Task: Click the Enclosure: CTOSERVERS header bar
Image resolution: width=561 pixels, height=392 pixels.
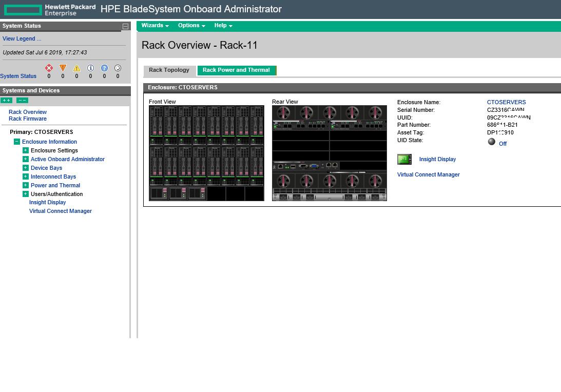Action: click(352, 87)
